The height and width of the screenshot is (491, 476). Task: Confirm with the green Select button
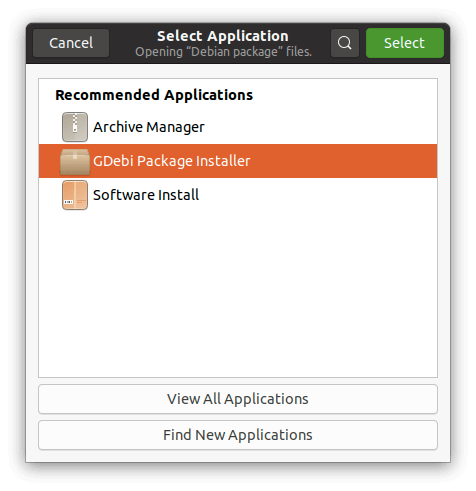coord(405,43)
